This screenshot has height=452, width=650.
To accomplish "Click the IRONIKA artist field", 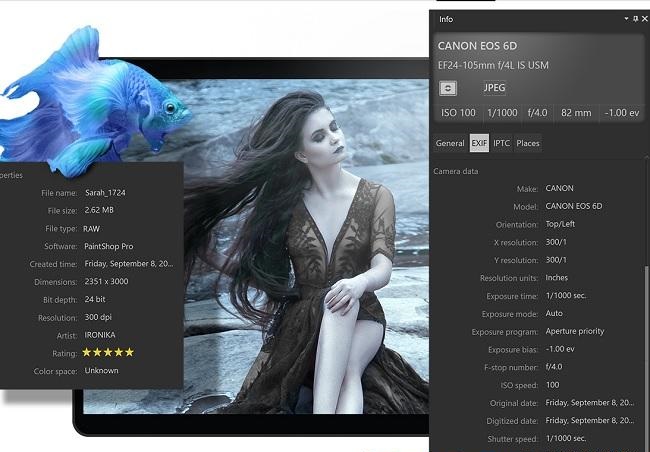I will [101, 335].
